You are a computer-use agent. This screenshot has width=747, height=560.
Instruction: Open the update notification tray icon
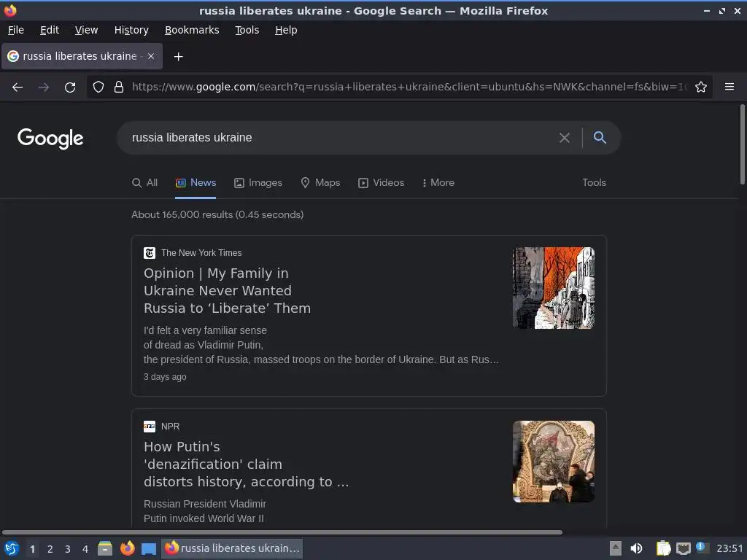click(x=701, y=547)
